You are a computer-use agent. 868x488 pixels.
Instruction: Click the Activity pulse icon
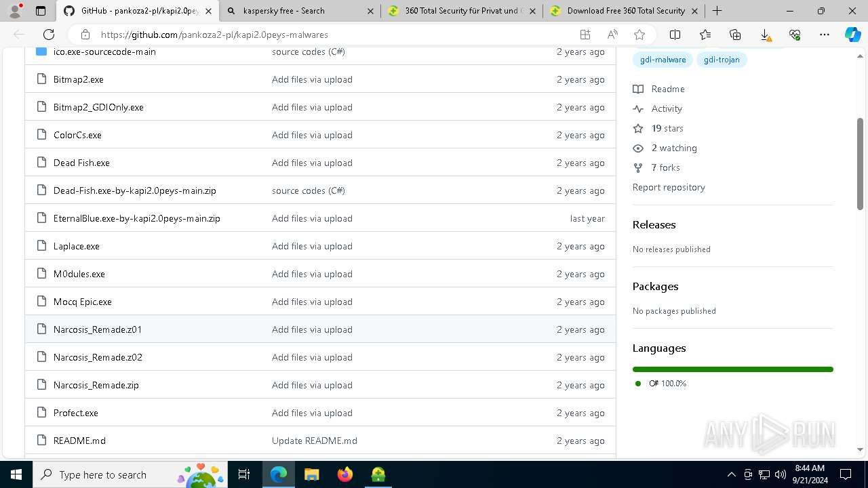pyautogui.click(x=638, y=108)
